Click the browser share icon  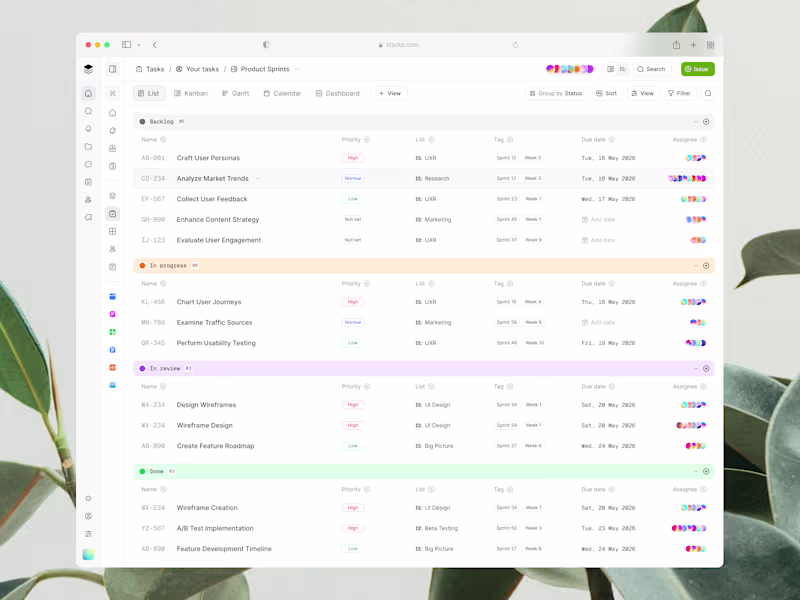[x=676, y=45]
